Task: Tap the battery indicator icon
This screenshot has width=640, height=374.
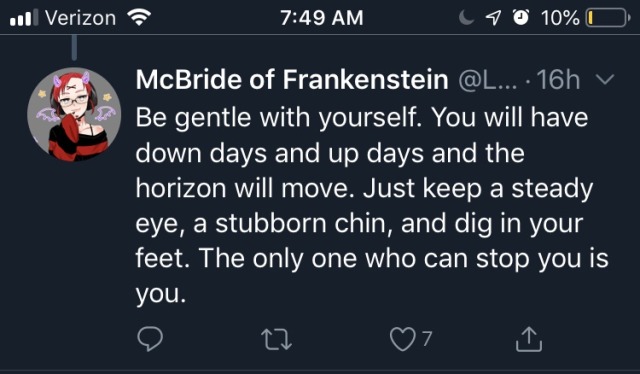Action: pos(608,18)
